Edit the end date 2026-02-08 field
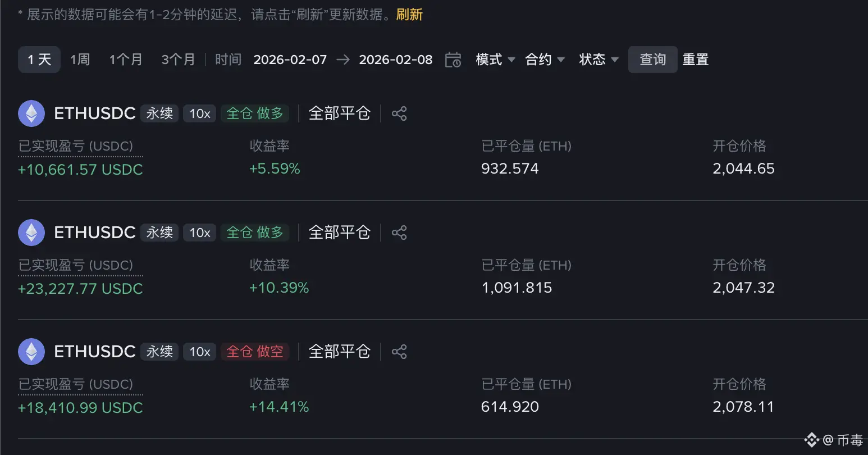 396,60
